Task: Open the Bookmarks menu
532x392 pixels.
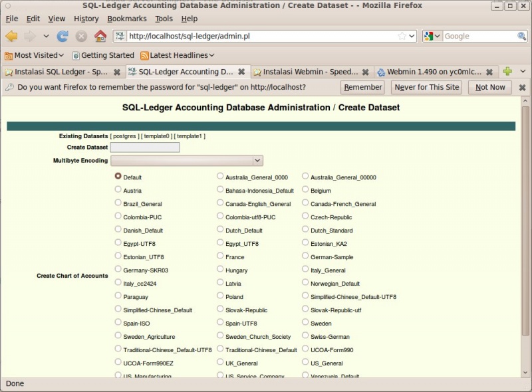Action: point(126,19)
